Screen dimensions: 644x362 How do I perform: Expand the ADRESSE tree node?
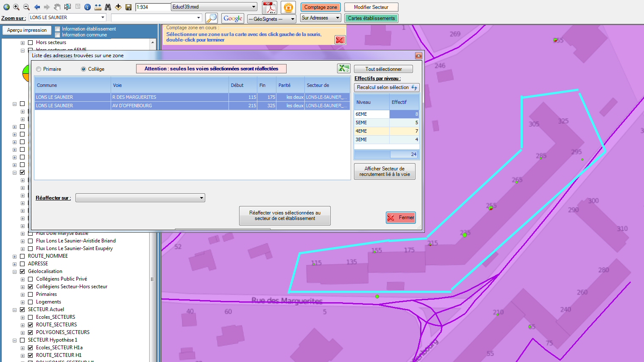pyautogui.click(x=14, y=264)
